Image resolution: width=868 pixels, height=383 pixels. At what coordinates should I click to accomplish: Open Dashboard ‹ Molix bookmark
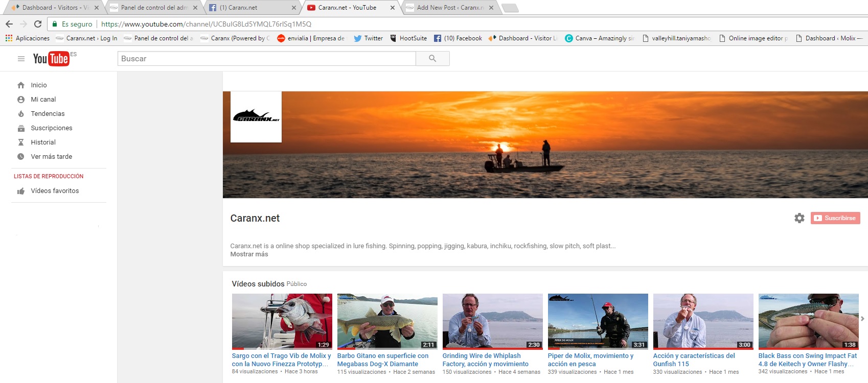[x=829, y=38]
